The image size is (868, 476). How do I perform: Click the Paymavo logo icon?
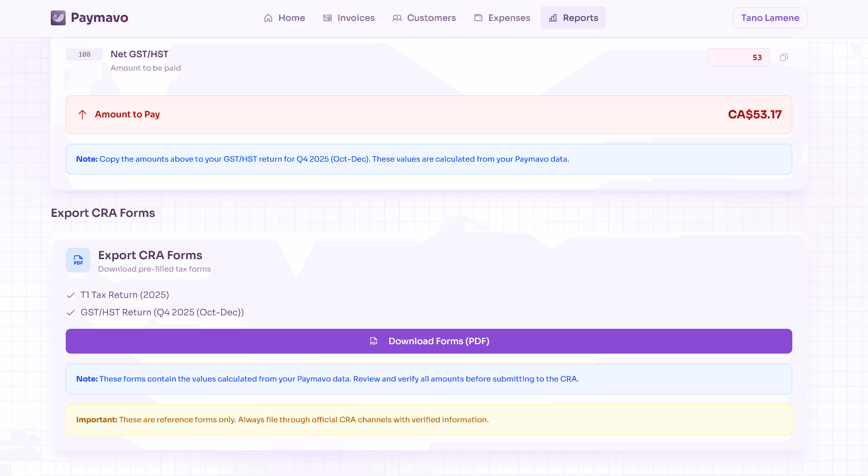tap(58, 17)
